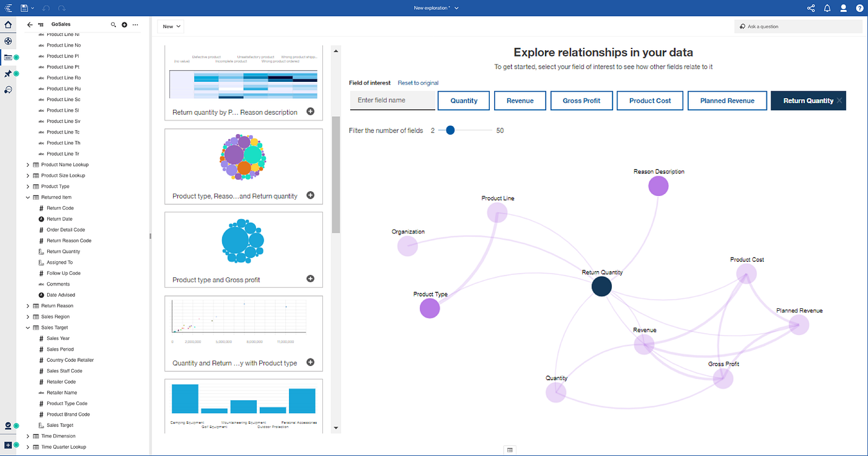The width and height of the screenshot is (868, 456).
Task: Collapse the Returned Item tree
Action: (27, 197)
